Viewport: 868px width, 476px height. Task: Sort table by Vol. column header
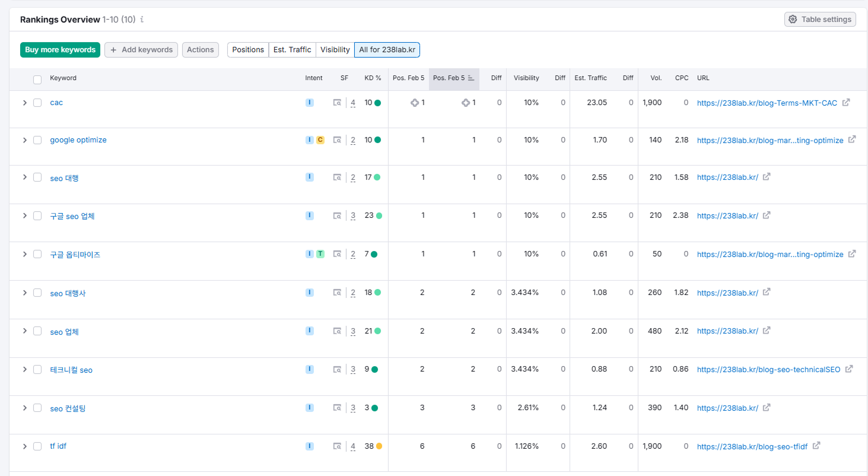tap(656, 78)
